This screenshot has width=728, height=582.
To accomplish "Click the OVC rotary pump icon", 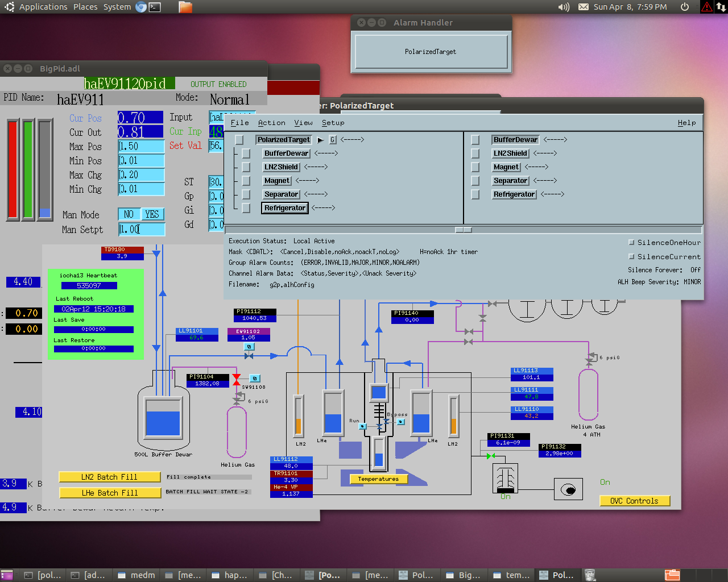I will click(x=568, y=489).
